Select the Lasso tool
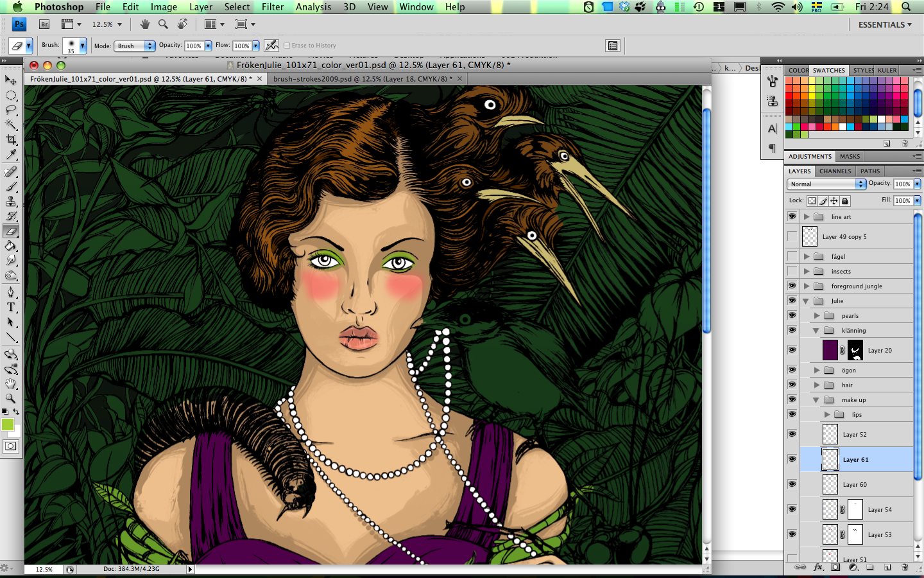 (x=11, y=110)
